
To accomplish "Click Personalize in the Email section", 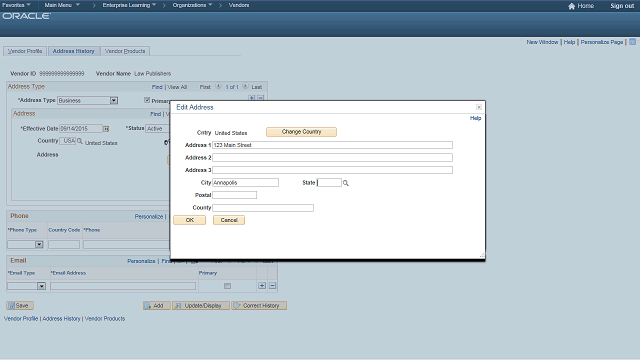I will [141, 261].
